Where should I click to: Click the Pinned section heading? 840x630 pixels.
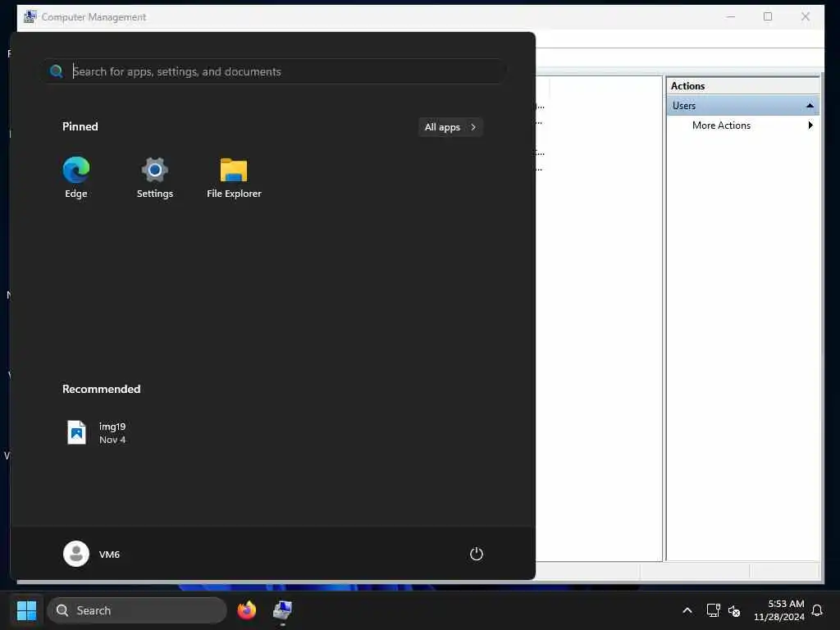80,126
